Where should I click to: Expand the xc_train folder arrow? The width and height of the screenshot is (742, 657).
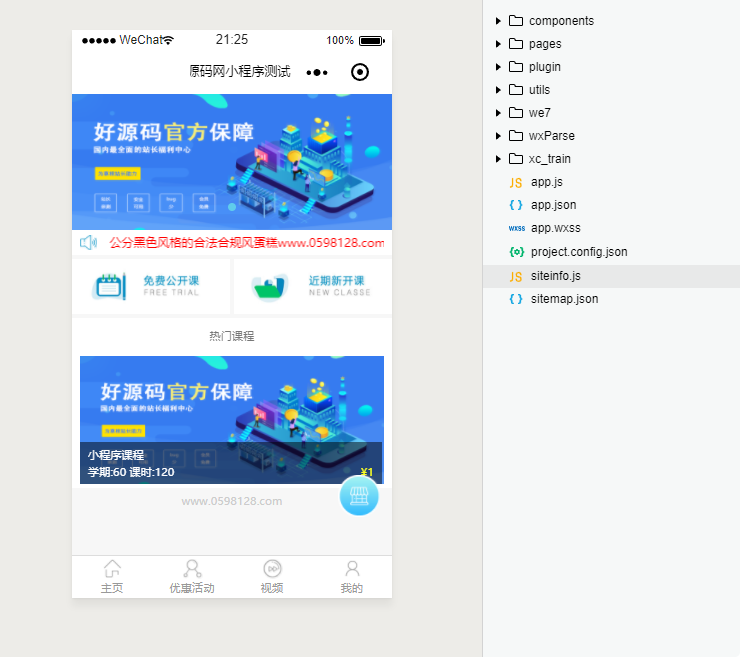click(x=498, y=159)
